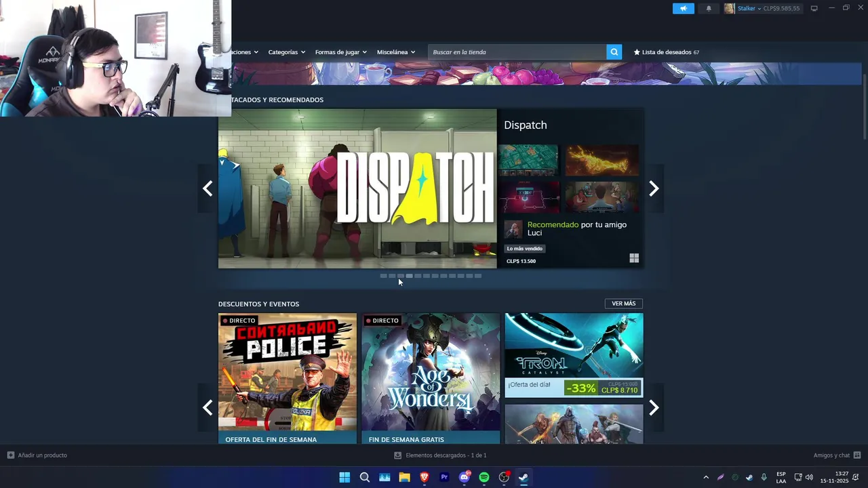Screen dimensions: 868x488
Task: Click the Steam taskbar icon
Action: point(524,477)
